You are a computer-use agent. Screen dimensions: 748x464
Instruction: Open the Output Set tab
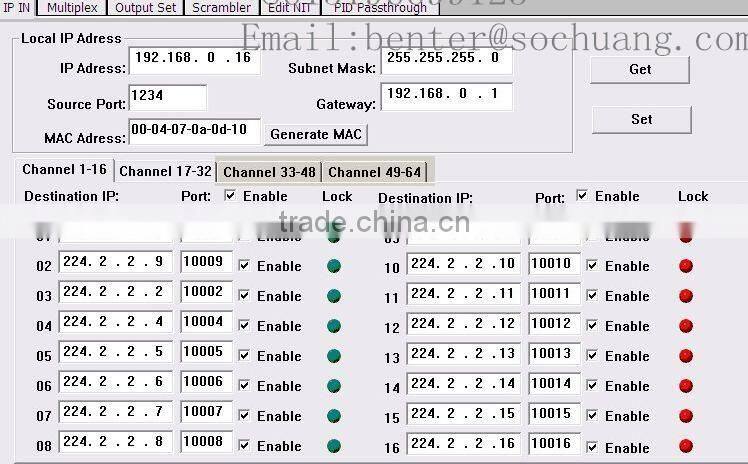[145, 8]
